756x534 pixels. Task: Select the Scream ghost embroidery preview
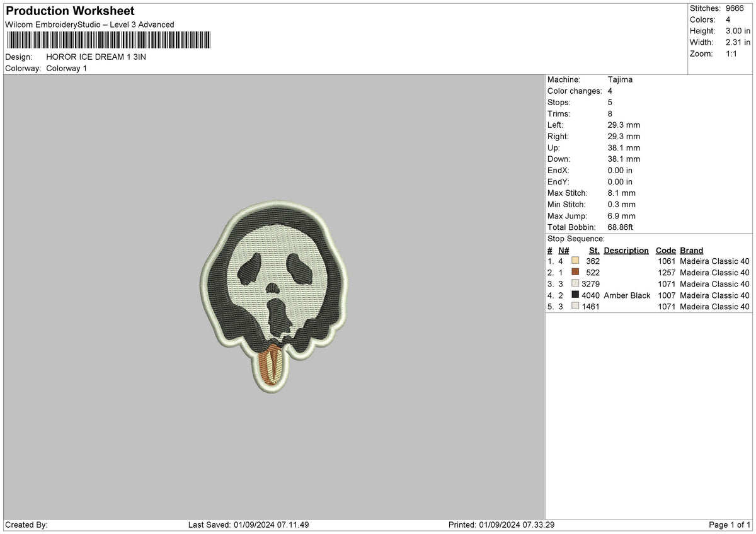click(277, 277)
